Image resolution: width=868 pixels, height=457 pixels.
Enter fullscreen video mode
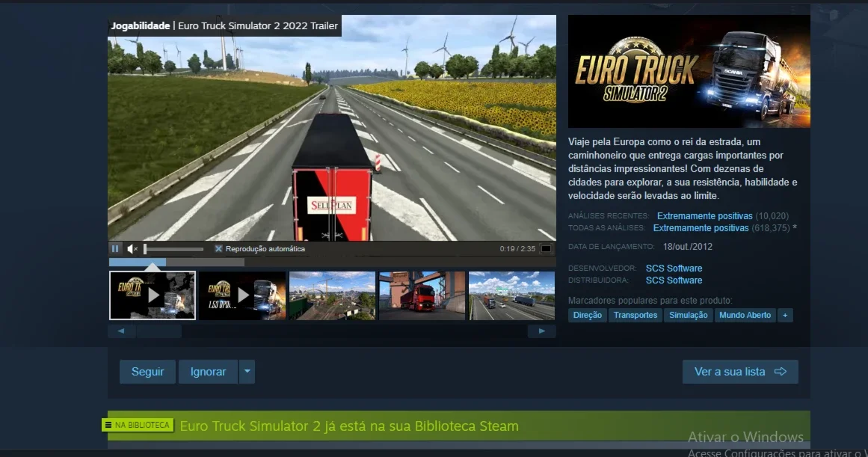click(x=546, y=249)
